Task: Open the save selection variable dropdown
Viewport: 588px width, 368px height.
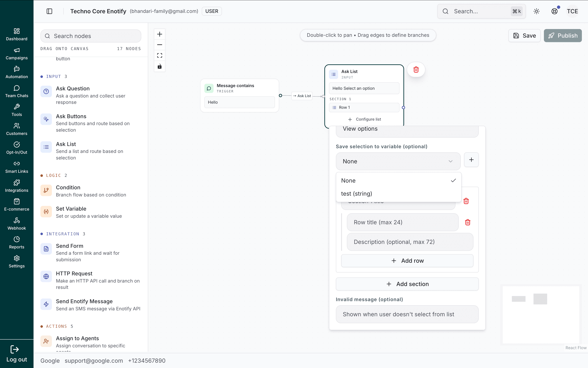Action: point(398,161)
